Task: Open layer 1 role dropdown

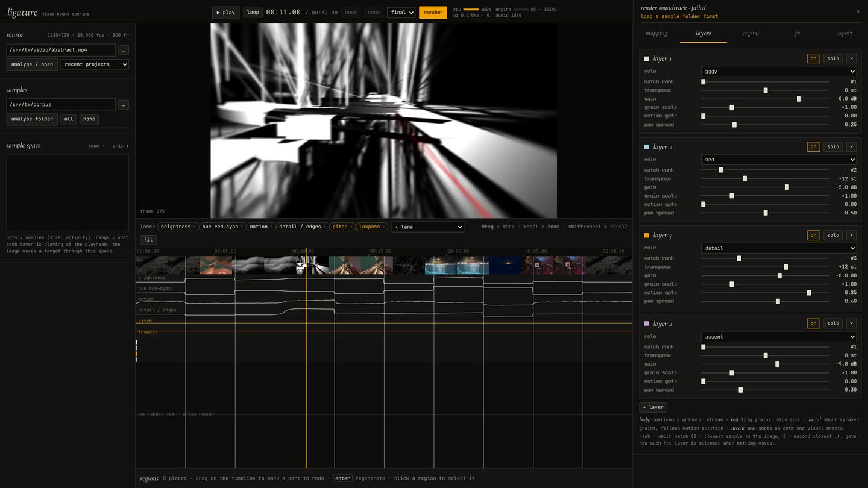Action: click(x=779, y=72)
